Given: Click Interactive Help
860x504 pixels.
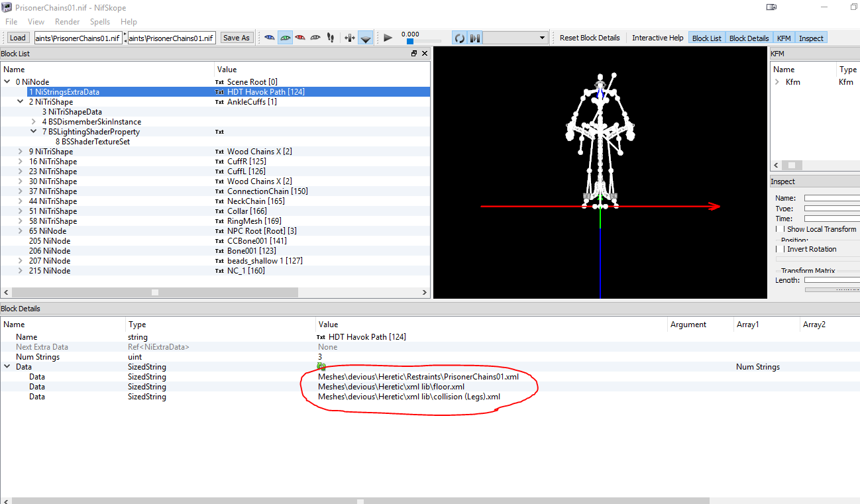Looking at the screenshot, I should point(657,38).
